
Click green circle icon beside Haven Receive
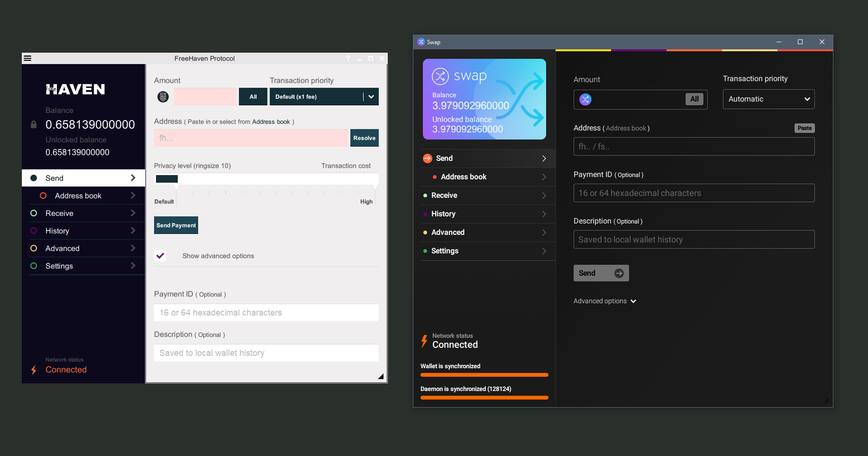pyautogui.click(x=34, y=213)
